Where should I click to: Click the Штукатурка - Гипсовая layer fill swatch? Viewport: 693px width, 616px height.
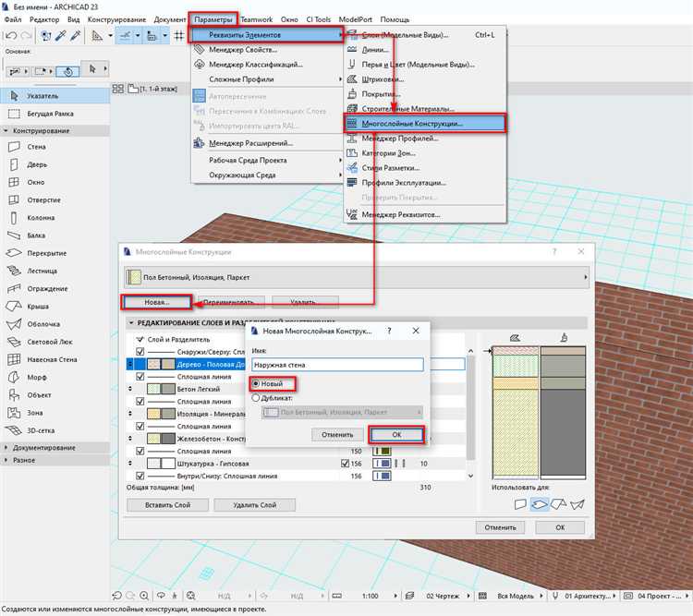click(152, 463)
